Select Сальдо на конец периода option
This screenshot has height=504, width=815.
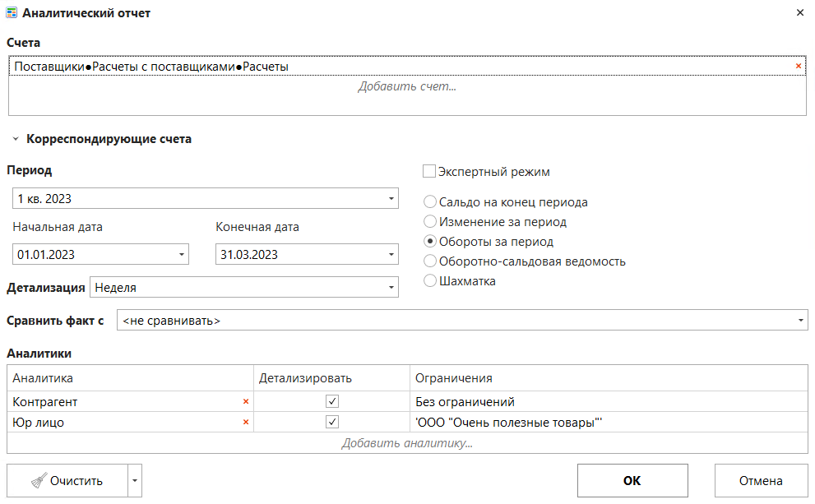pos(429,202)
